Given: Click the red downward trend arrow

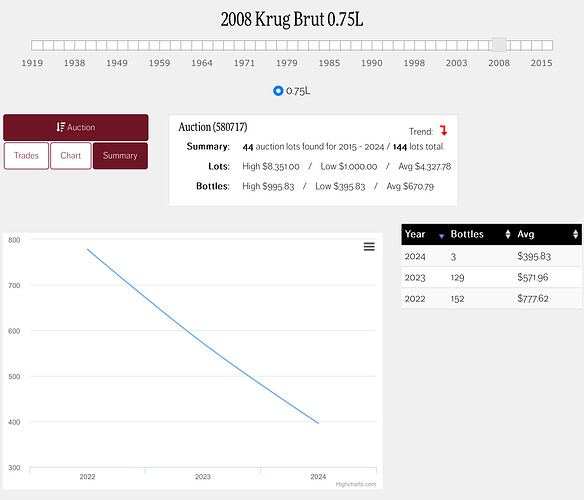Looking at the screenshot, I should [x=443, y=130].
